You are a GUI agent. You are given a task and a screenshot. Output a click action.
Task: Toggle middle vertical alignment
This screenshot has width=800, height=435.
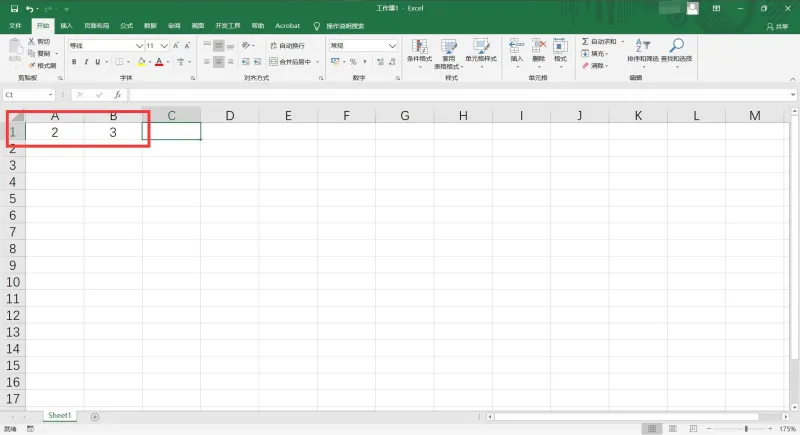(x=218, y=45)
